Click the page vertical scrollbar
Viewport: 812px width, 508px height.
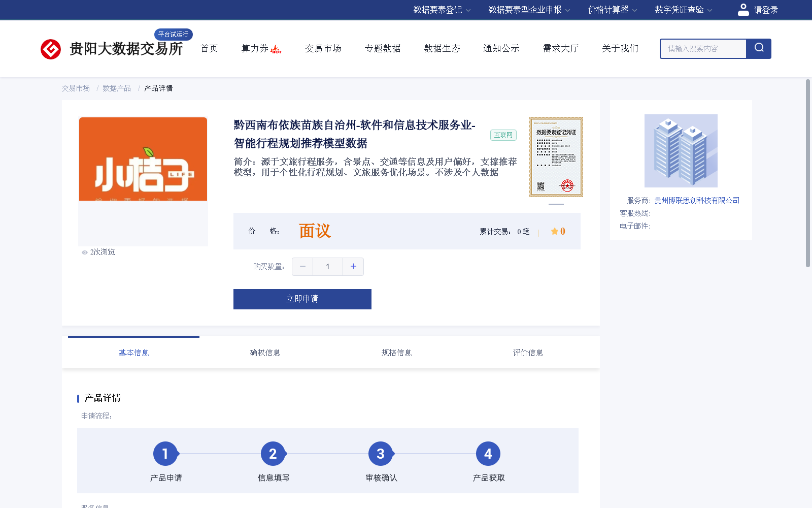click(808, 173)
